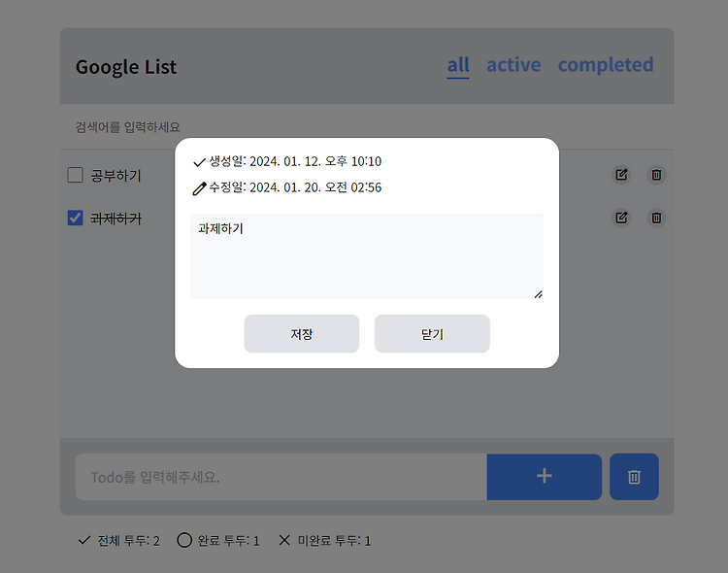Click the checkmark icon beside 생성일

pyautogui.click(x=199, y=162)
